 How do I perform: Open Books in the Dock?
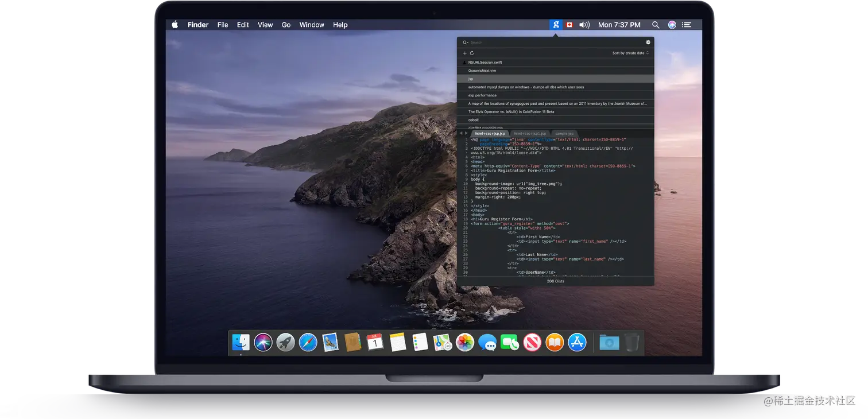[x=555, y=343]
